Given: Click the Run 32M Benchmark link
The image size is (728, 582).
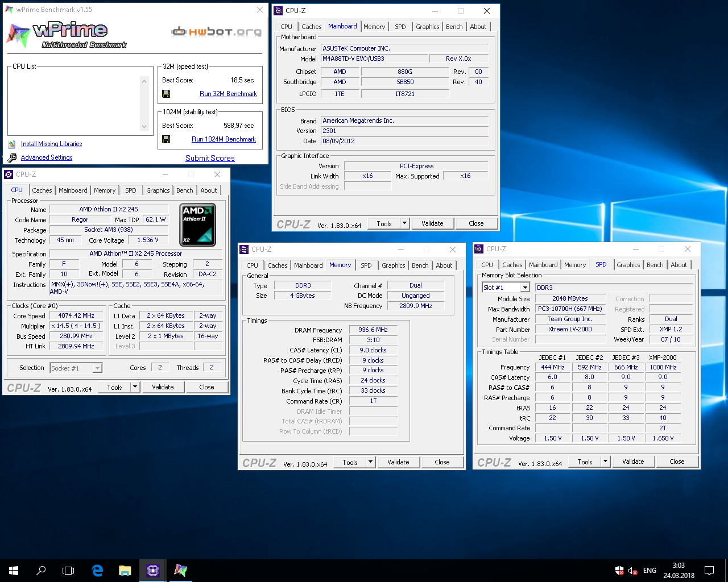Looking at the screenshot, I should [x=228, y=94].
